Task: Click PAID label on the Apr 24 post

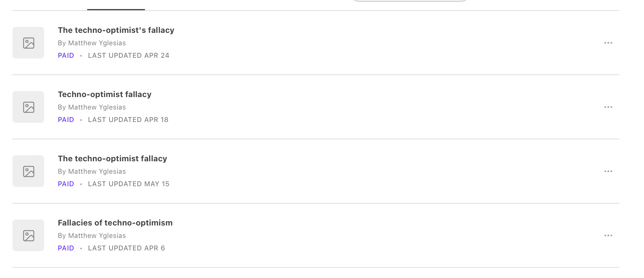Action: (66, 56)
